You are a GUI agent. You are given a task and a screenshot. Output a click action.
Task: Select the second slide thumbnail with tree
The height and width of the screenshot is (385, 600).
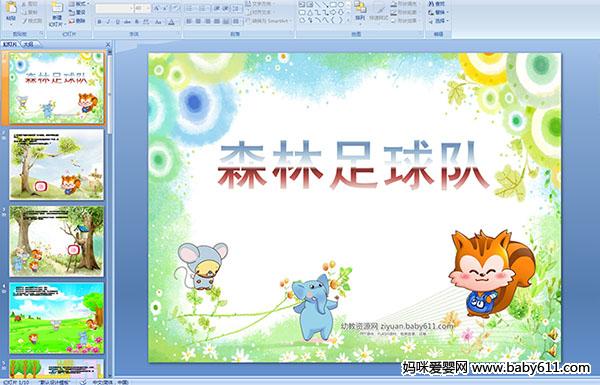pos(56,164)
